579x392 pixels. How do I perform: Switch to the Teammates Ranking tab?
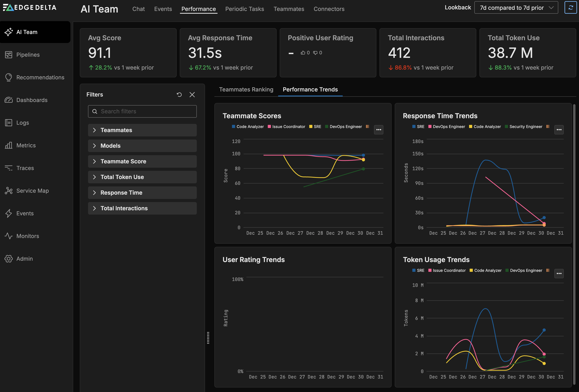coord(246,90)
